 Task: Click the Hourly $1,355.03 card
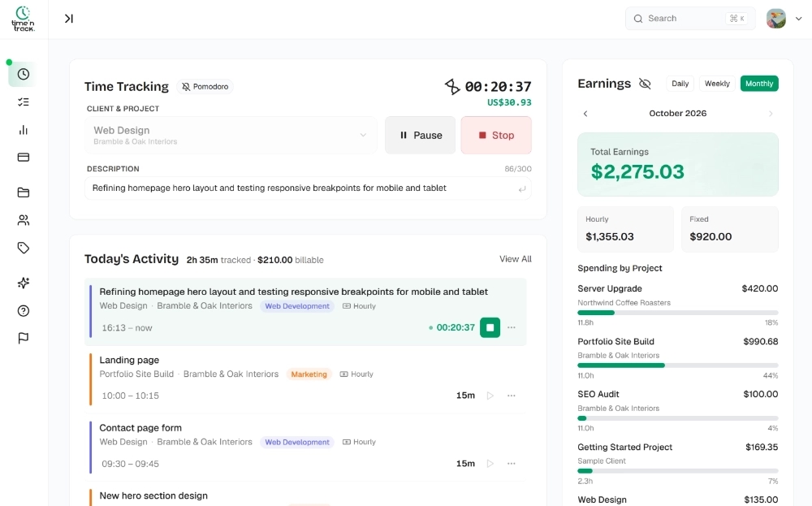pyautogui.click(x=625, y=229)
